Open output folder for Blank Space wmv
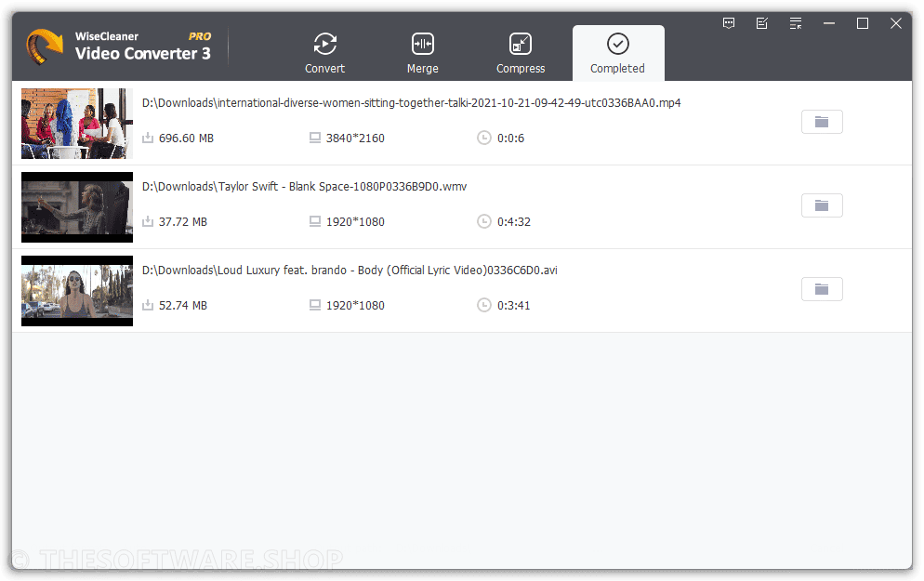Viewport: 924px width, 581px height. (822, 205)
